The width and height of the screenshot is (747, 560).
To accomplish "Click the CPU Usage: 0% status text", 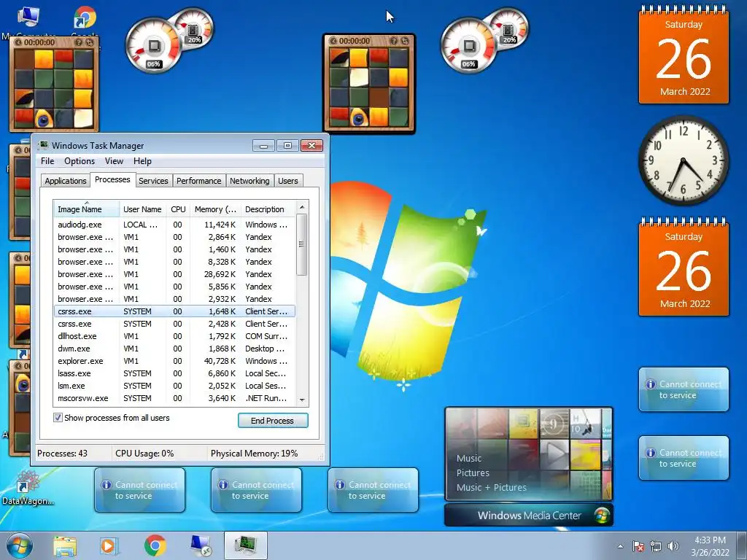I will 144,454.
